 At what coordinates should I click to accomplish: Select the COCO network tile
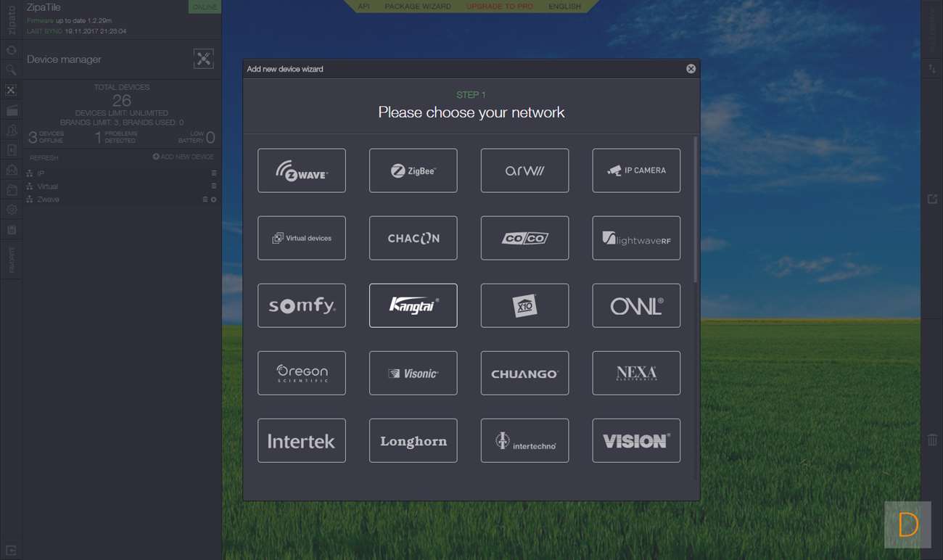pos(525,238)
